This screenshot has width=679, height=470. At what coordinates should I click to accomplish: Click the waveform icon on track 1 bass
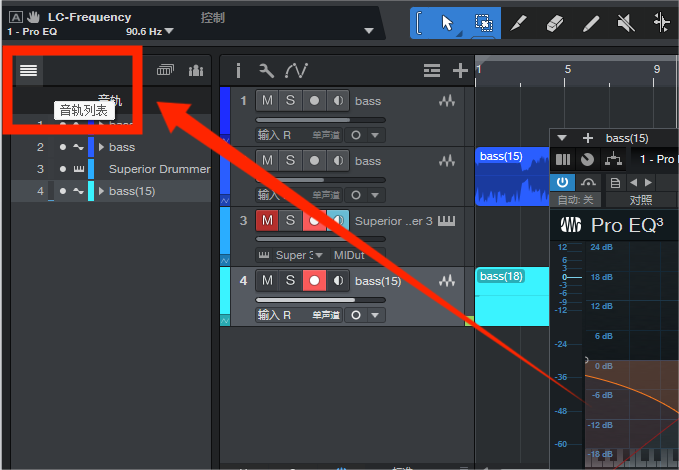(447, 101)
